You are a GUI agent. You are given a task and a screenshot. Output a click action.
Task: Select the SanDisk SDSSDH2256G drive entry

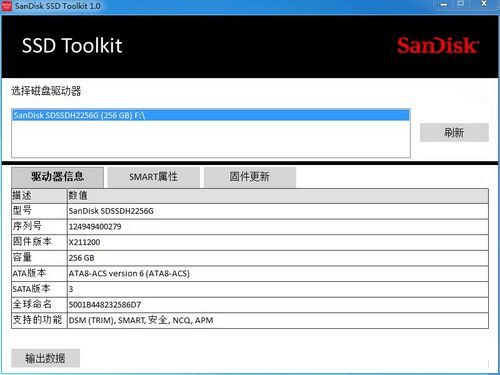click(211, 115)
